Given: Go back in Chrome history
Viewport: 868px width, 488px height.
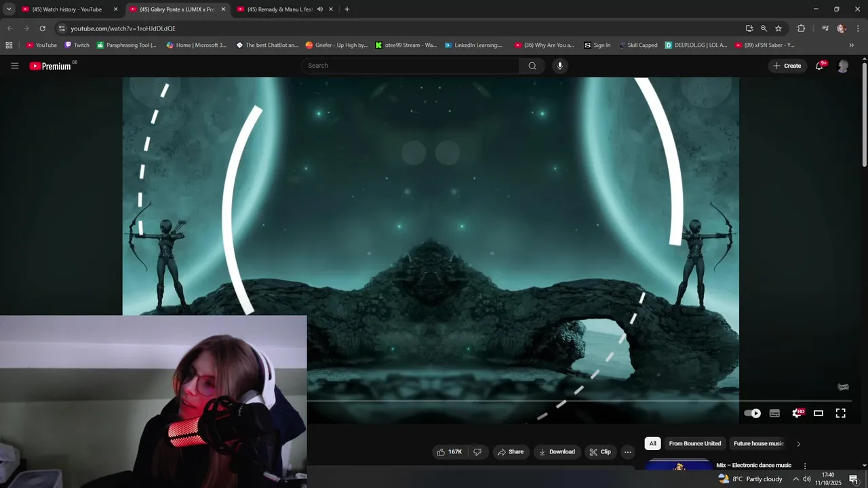Looking at the screenshot, I should 9,28.
